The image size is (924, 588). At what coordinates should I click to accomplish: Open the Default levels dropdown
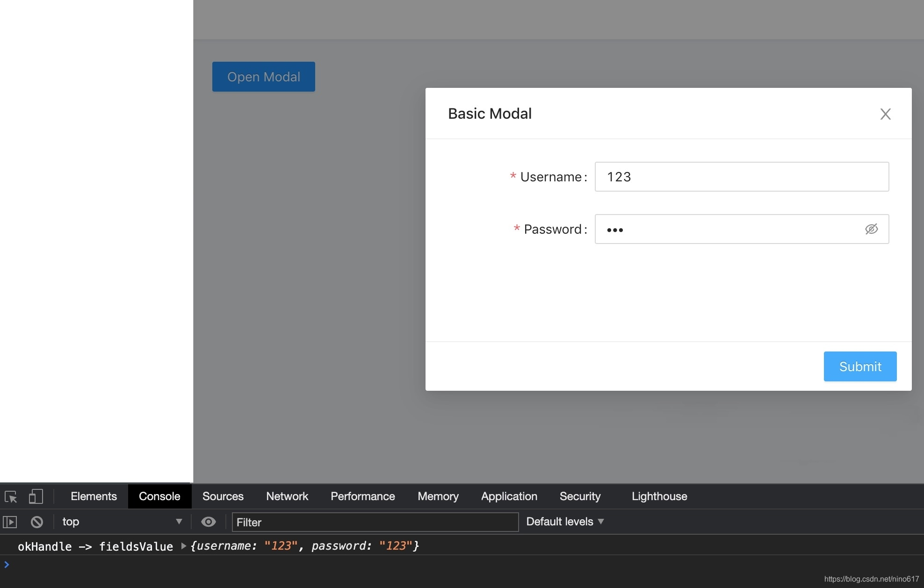(565, 522)
